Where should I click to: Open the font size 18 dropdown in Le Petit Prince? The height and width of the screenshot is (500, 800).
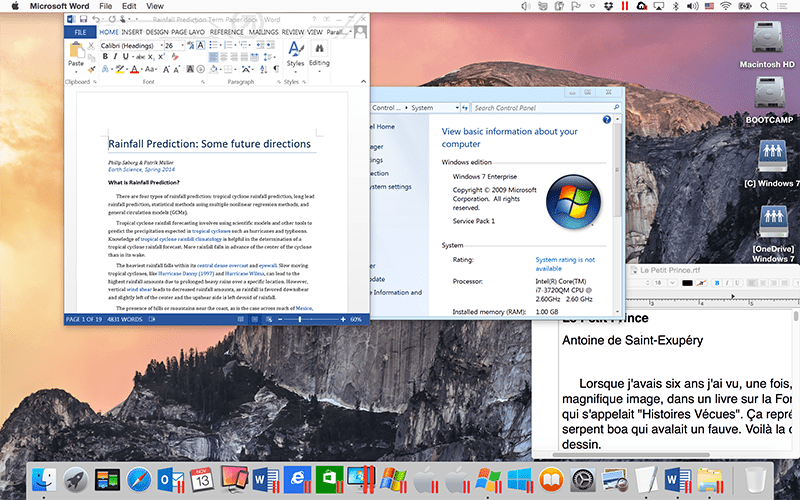click(x=672, y=283)
